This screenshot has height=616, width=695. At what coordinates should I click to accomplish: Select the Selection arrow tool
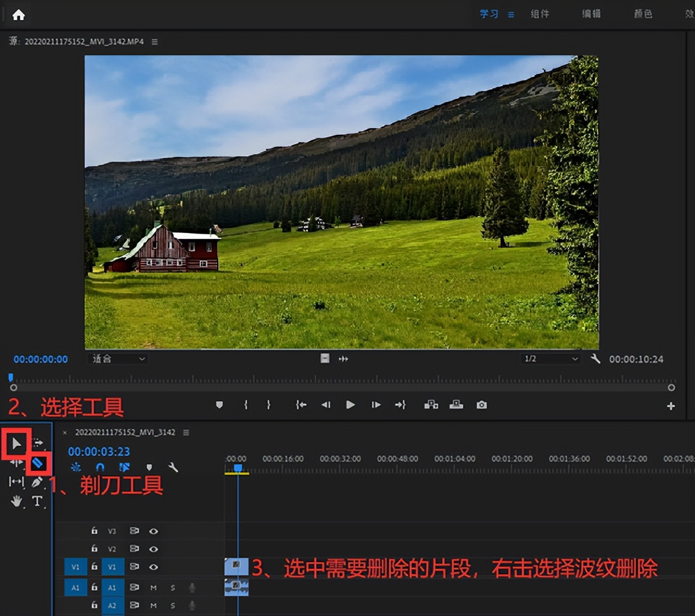point(16,444)
